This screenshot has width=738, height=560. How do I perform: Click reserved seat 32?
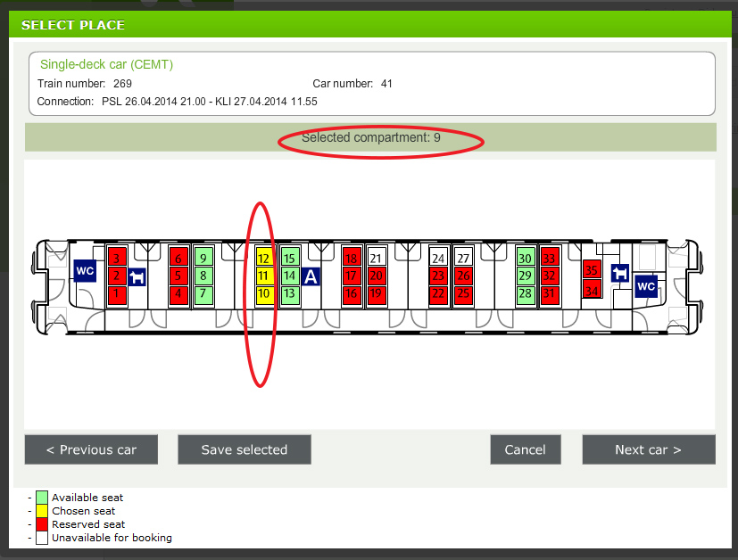pos(550,276)
